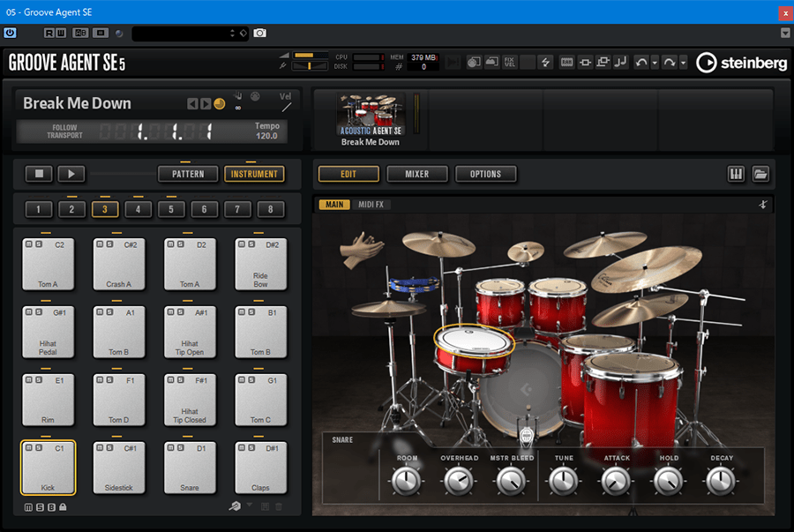This screenshot has height=532, width=794.
Task: Adjust the TUNE knob
Action: 563,480
